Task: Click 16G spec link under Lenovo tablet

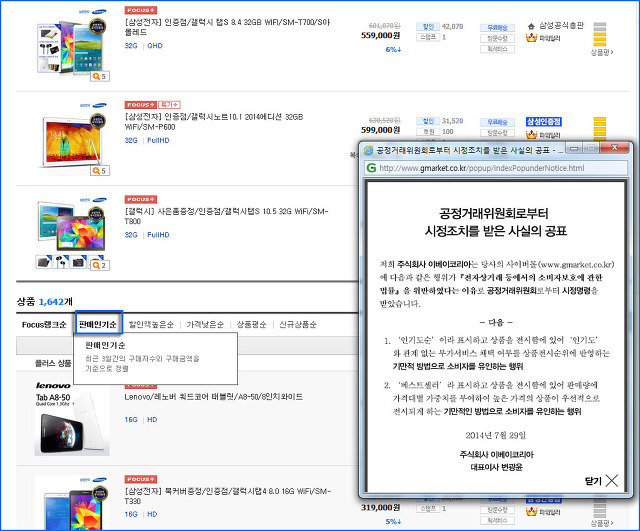Action: tap(131, 420)
